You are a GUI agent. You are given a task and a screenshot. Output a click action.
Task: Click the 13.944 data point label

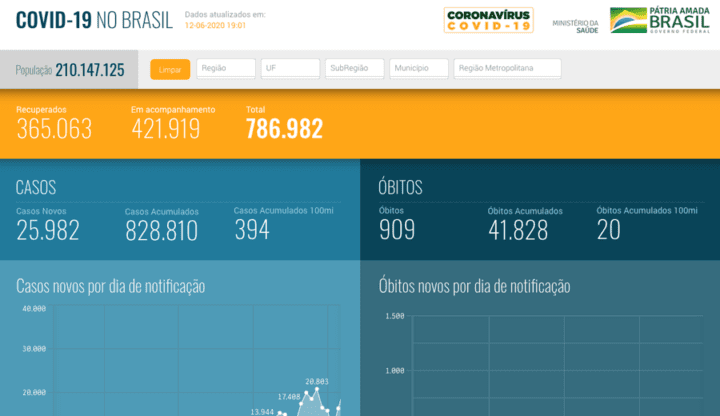coord(262,412)
